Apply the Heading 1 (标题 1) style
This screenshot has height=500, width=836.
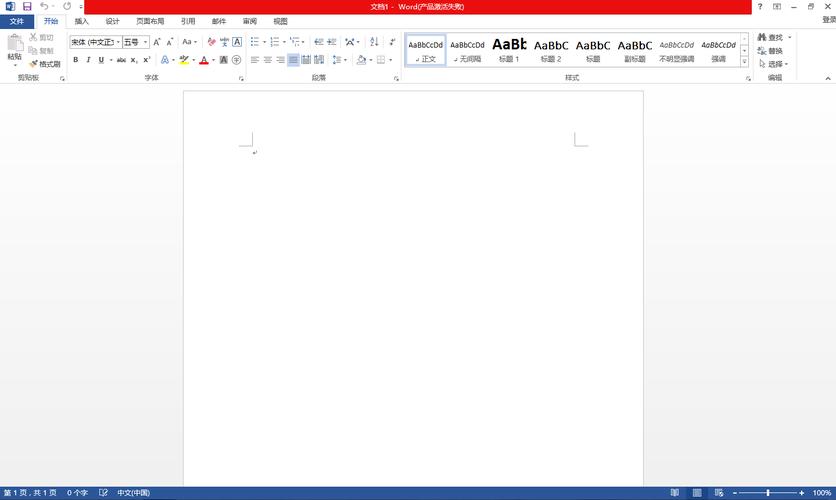[509, 50]
